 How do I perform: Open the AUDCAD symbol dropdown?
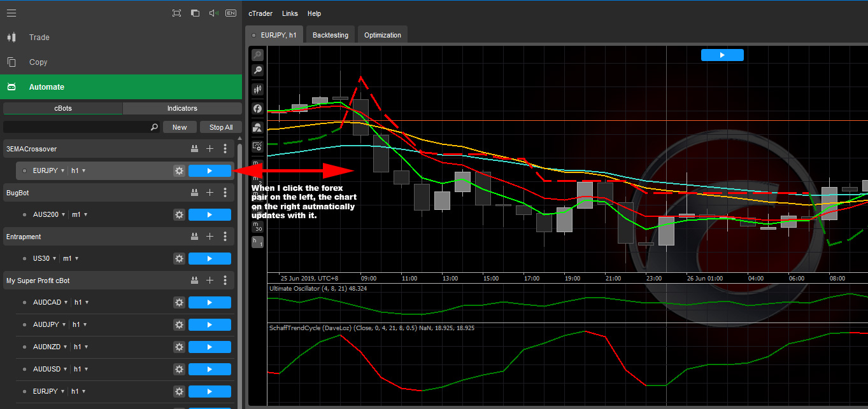click(50, 302)
